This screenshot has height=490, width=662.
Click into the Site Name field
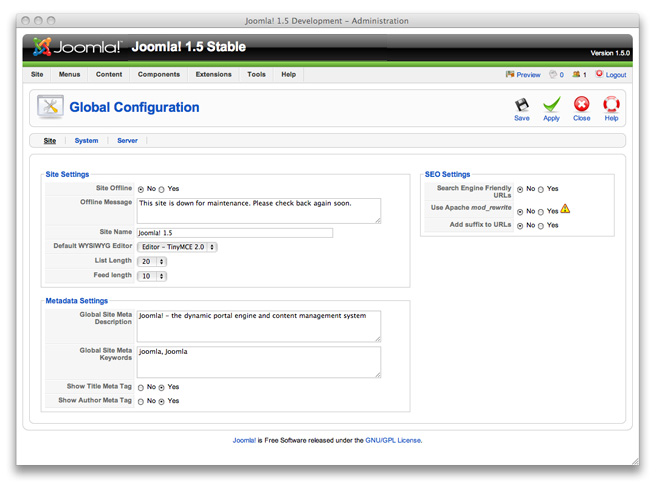coord(234,233)
